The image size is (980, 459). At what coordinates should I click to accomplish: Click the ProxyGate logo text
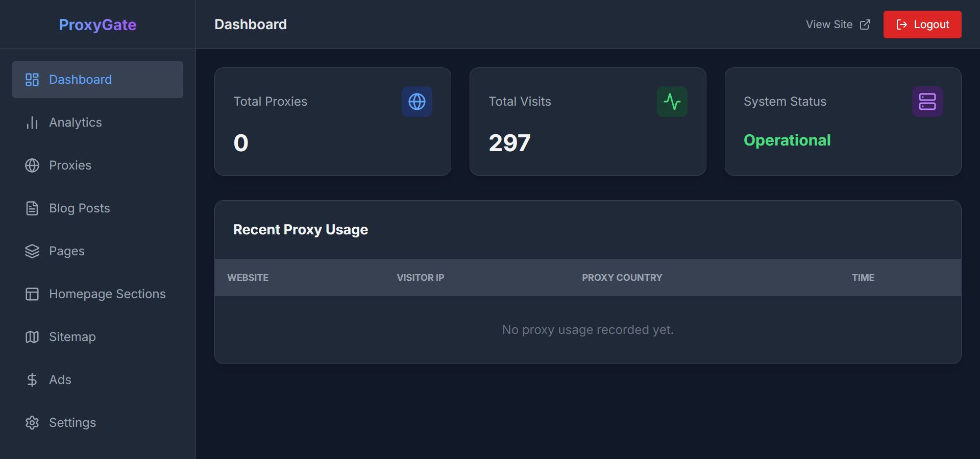pos(97,25)
